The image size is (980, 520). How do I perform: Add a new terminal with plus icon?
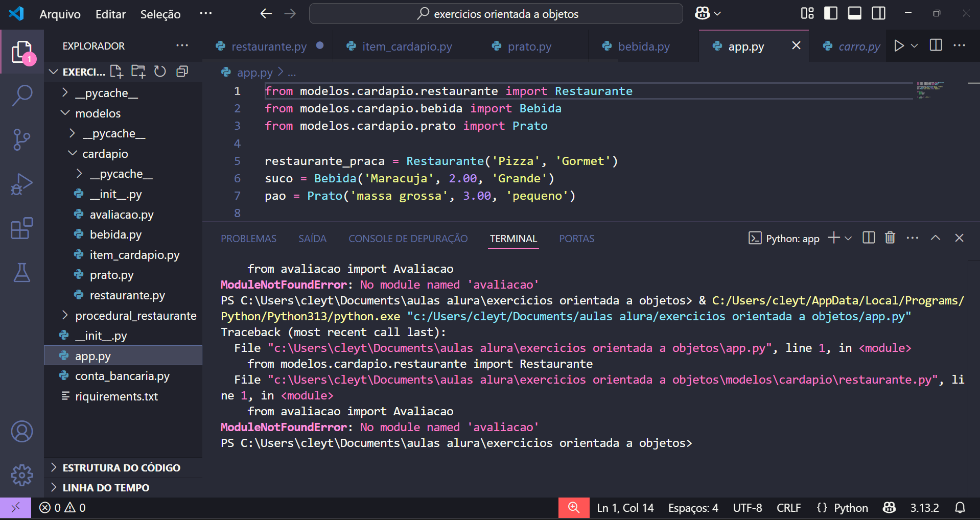point(834,238)
